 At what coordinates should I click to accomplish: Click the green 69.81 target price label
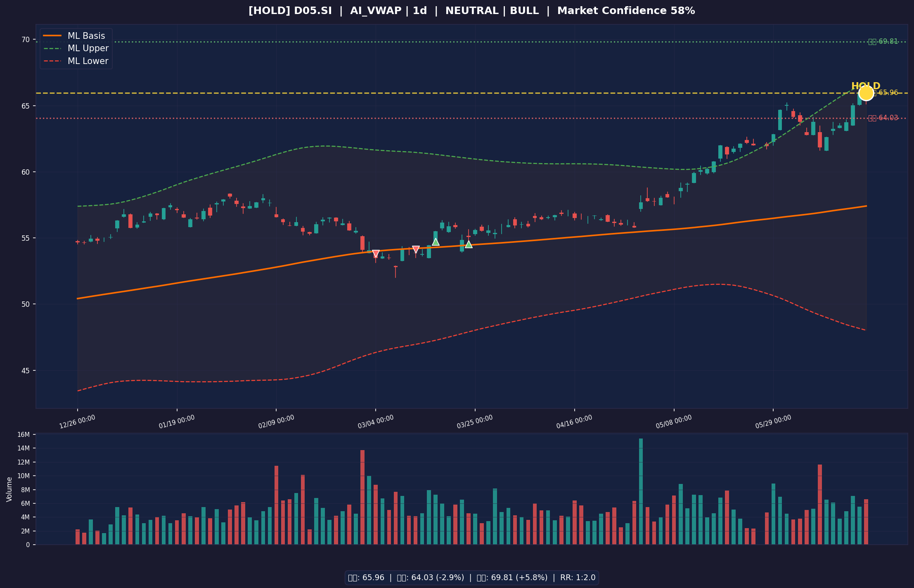click(883, 41)
